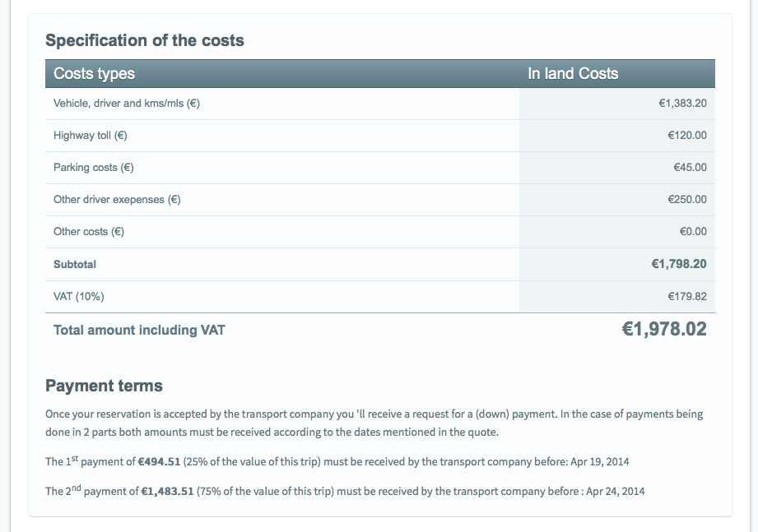This screenshot has height=532, width=758.
Task: Click the bold "Subtotal" row label
Action: click(x=75, y=265)
